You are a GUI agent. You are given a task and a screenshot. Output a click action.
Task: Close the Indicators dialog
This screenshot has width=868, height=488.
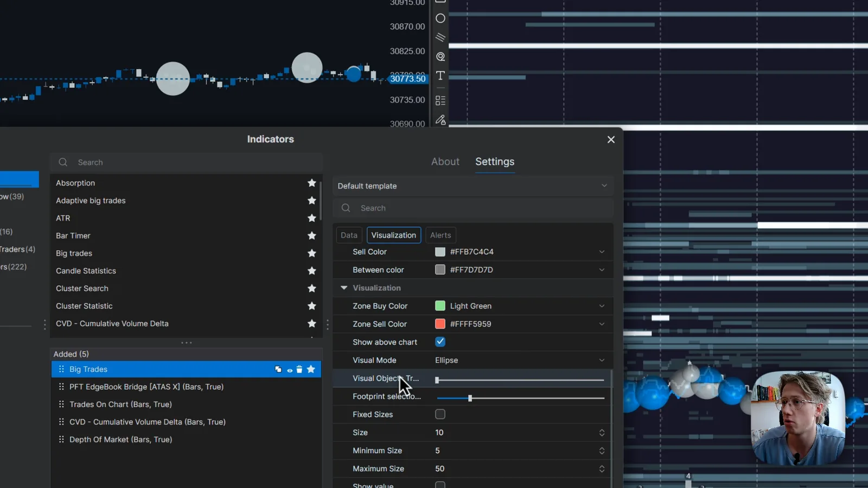point(611,139)
